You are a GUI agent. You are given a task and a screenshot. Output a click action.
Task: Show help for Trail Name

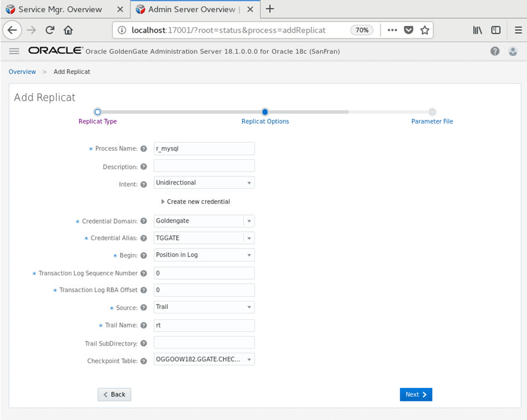(143, 325)
